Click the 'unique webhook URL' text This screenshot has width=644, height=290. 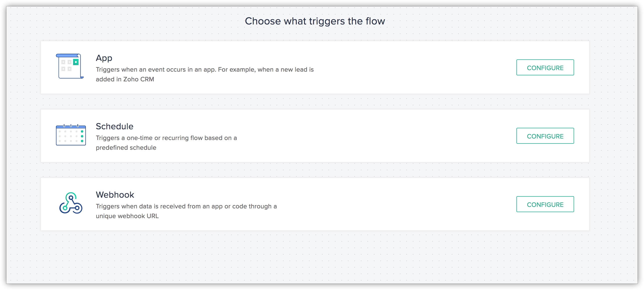(127, 216)
